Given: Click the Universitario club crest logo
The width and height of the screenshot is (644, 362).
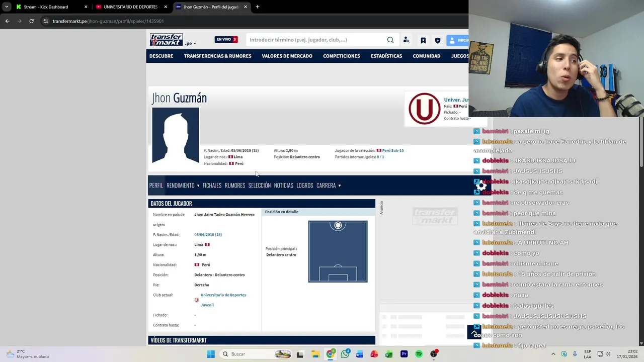Looking at the screenshot, I should (x=424, y=109).
